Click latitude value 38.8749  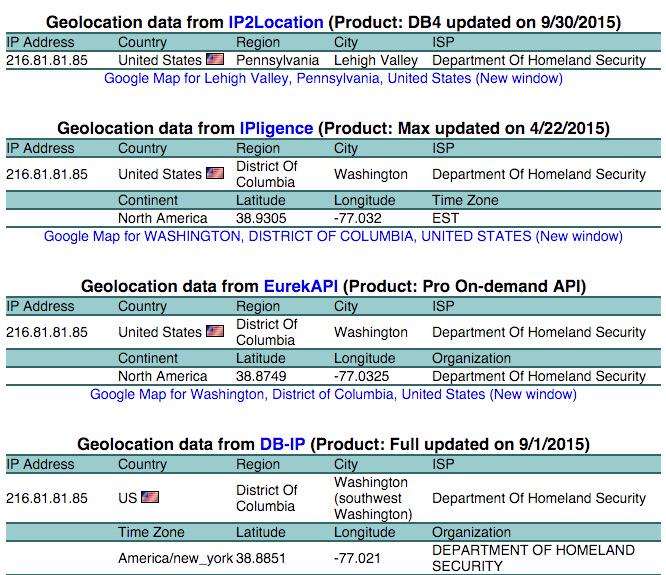coord(261,376)
